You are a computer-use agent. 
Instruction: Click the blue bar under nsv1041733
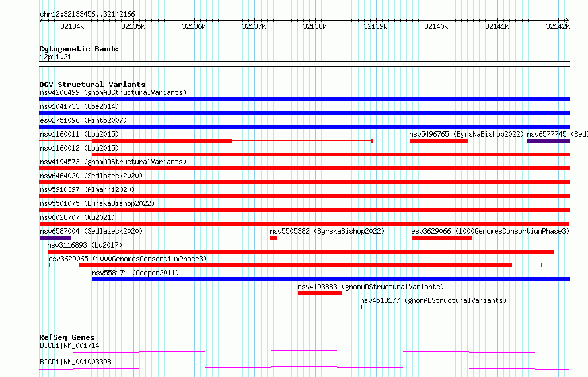(x=304, y=113)
